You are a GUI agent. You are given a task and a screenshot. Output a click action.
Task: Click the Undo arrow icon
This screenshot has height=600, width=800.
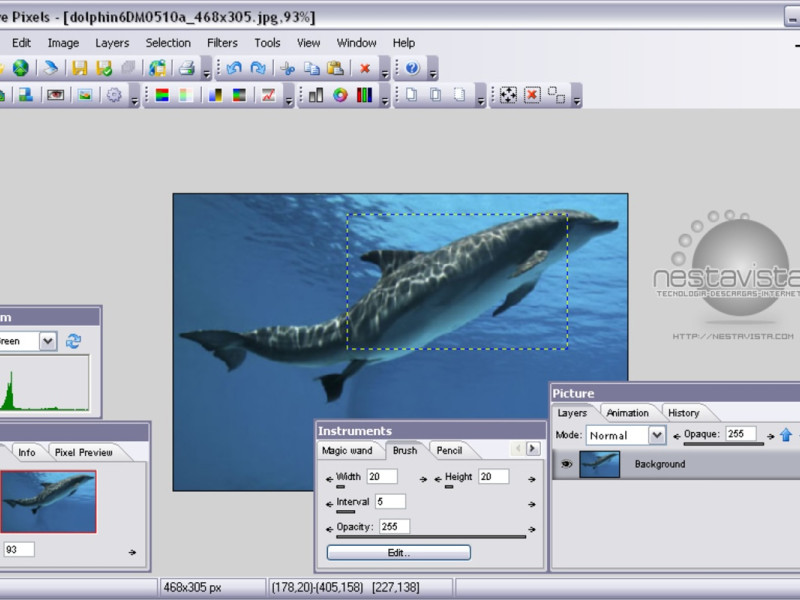pos(234,68)
